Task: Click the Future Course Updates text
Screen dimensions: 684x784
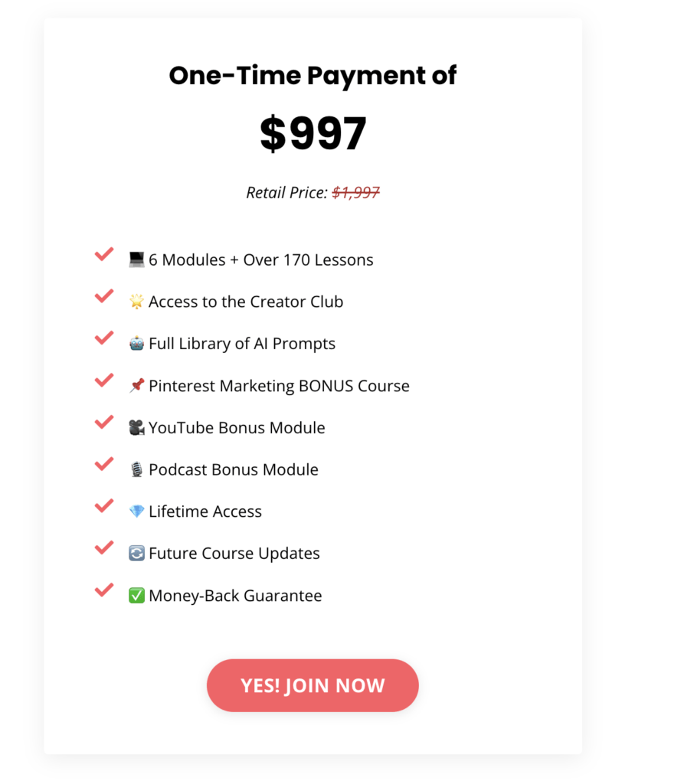Action: [x=234, y=553]
